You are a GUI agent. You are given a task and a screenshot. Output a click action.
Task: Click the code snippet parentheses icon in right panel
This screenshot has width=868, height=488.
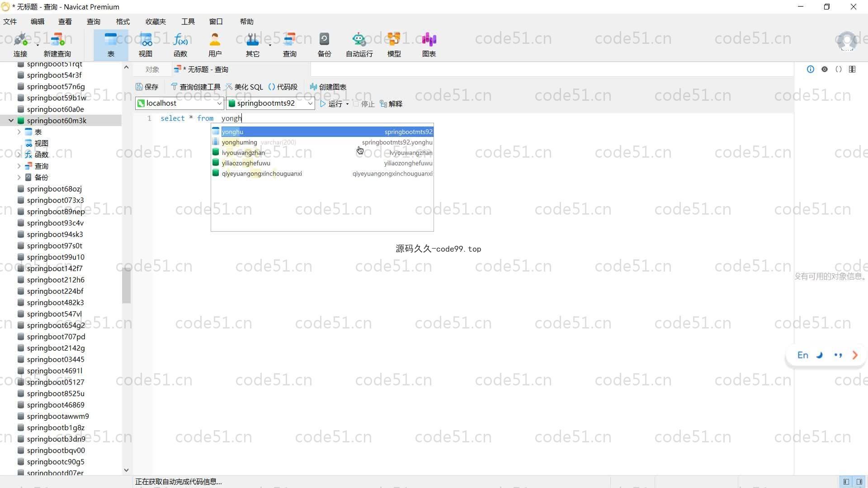coord(839,69)
